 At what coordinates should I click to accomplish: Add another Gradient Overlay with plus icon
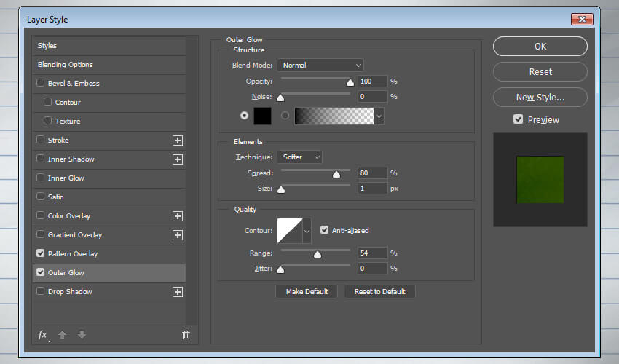(178, 235)
